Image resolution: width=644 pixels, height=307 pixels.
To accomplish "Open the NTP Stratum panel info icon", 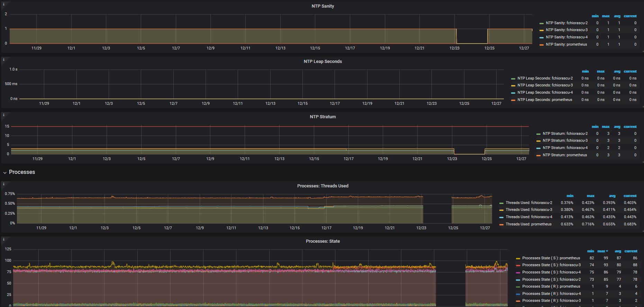I will [x=3, y=115].
